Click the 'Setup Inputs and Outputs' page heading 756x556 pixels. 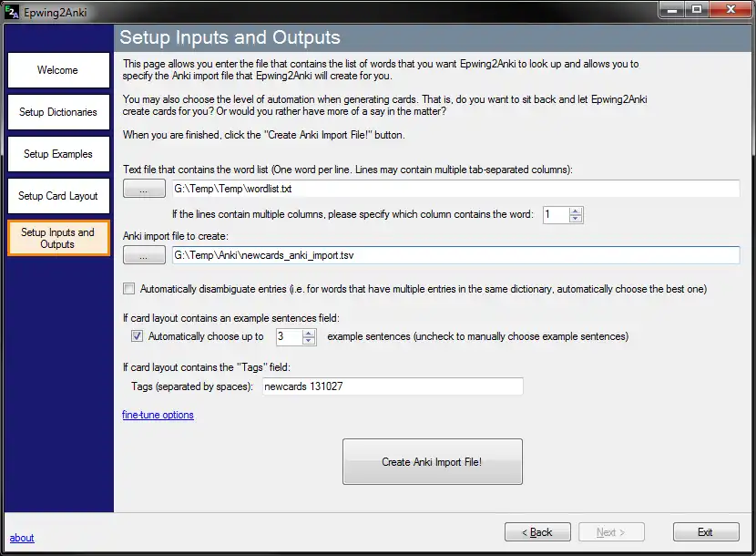(230, 37)
